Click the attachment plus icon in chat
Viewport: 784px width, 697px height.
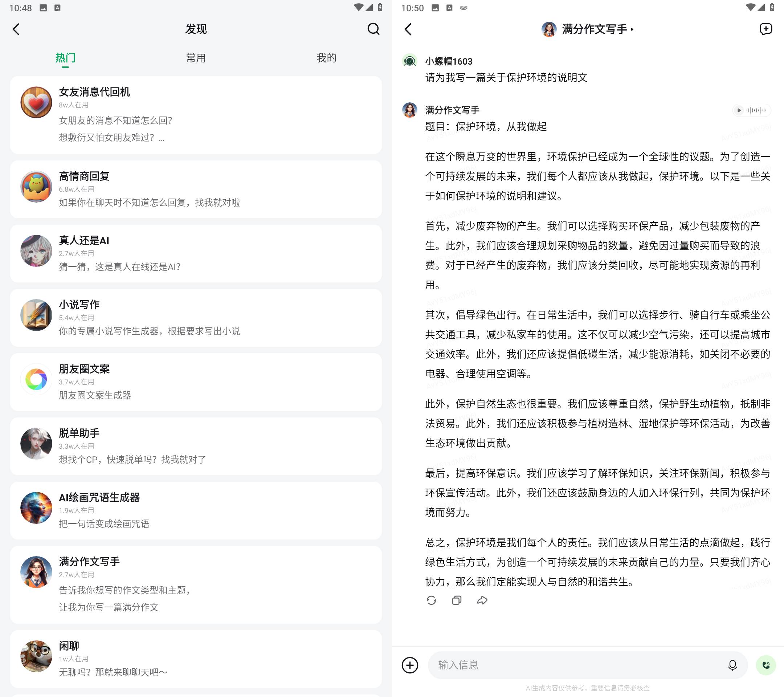[409, 665]
